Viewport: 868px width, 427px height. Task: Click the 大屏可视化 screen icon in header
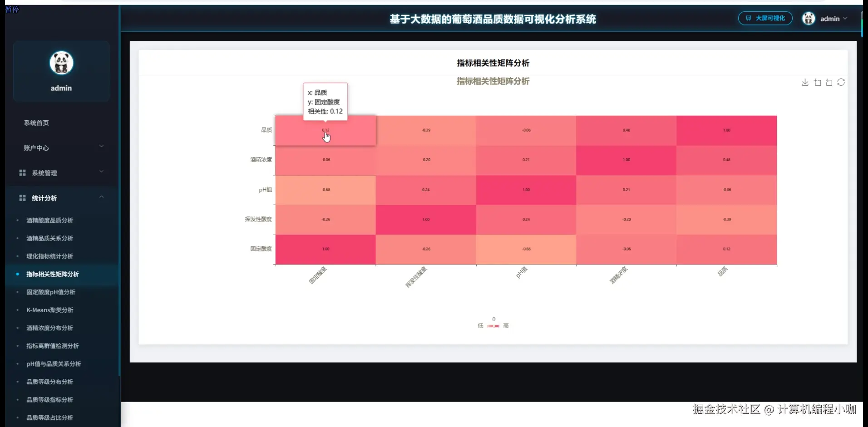[x=749, y=18]
